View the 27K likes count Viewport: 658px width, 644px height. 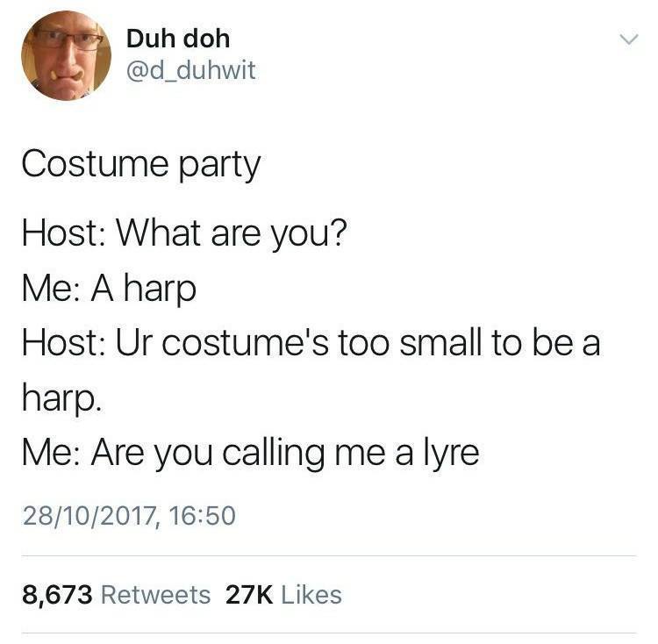click(249, 596)
